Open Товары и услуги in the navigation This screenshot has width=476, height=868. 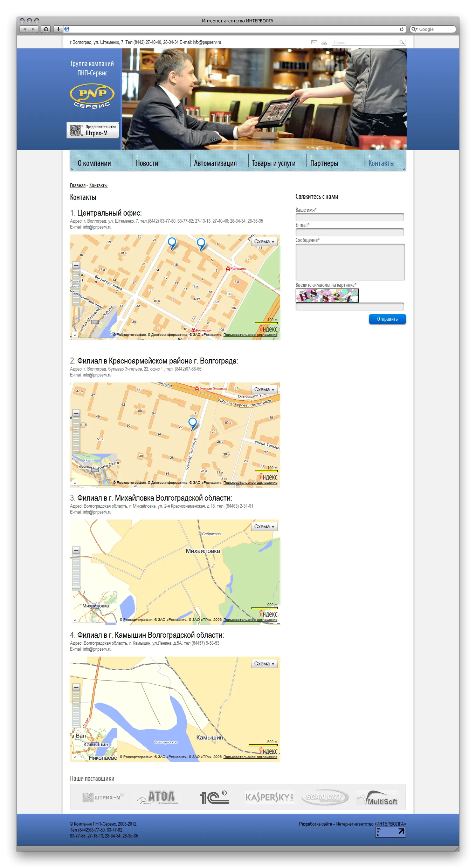(x=274, y=163)
